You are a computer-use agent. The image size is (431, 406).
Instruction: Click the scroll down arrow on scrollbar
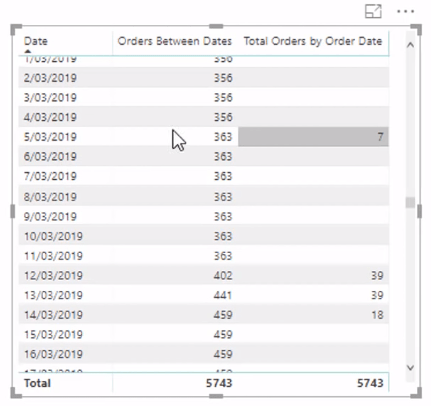pos(410,367)
